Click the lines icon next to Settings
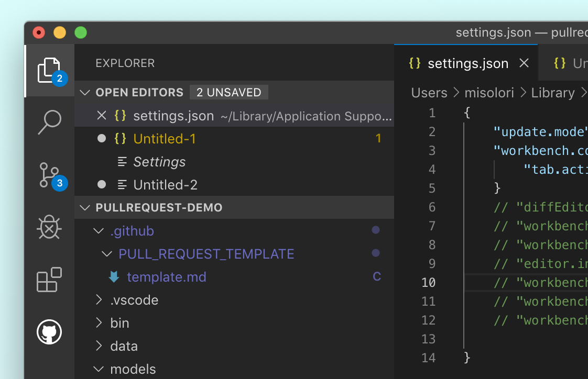Screen dimensions: 588x379 point(122,162)
